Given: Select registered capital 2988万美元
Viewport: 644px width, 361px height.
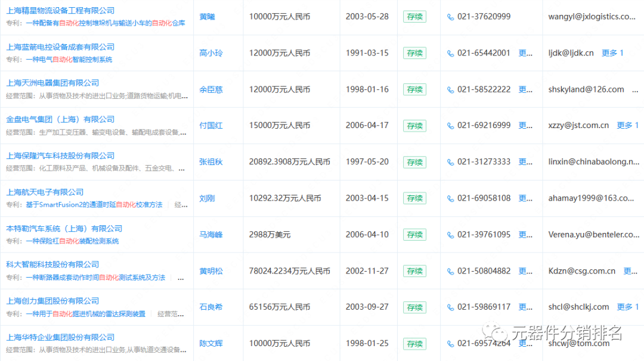Looking at the screenshot, I should (x=270, y=235).
